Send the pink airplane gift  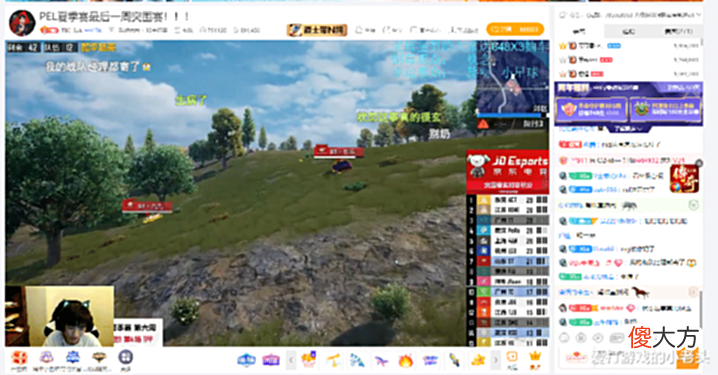pos(381,360)
